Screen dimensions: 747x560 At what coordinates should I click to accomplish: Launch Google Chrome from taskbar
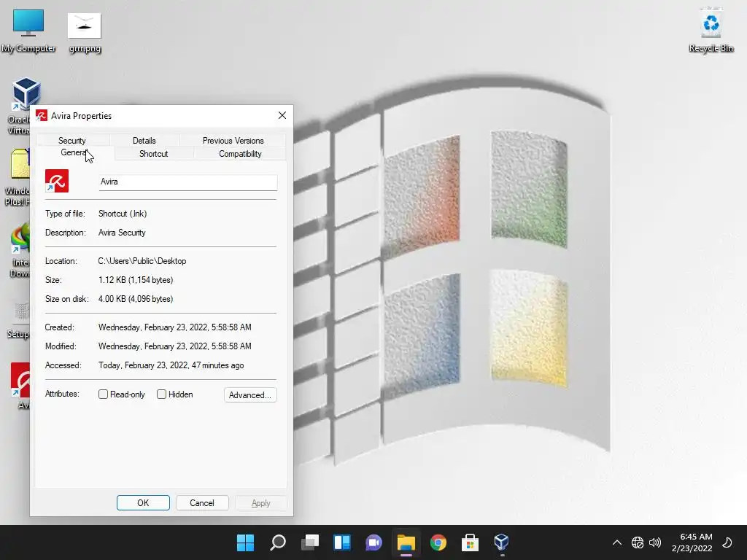click(438, 542)
